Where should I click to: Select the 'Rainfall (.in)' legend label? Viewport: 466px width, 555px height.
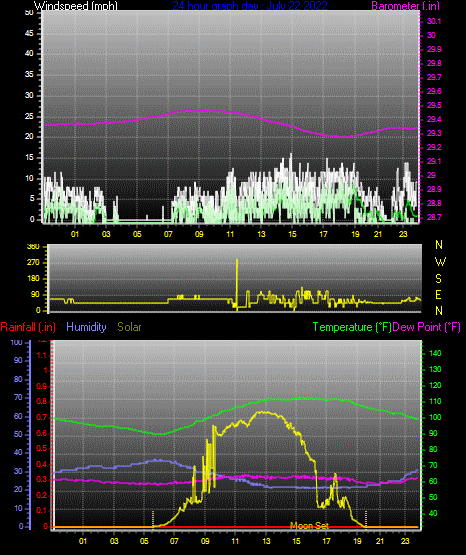28,327
